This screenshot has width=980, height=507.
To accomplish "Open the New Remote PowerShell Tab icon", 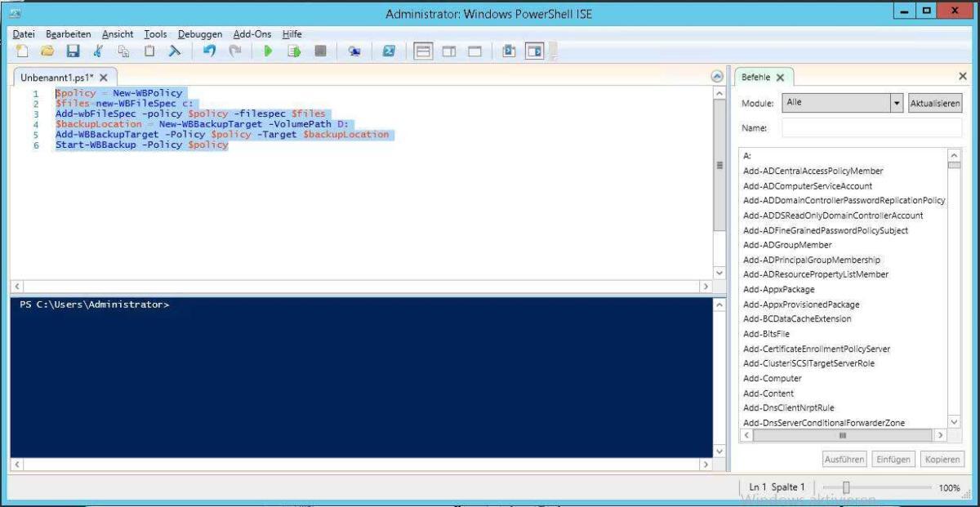I will tap(354, 51).
